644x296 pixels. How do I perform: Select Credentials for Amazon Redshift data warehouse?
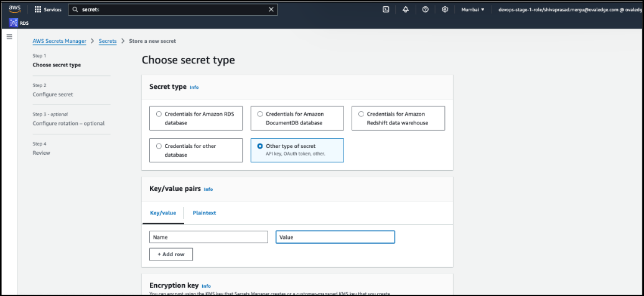point(362,114)
